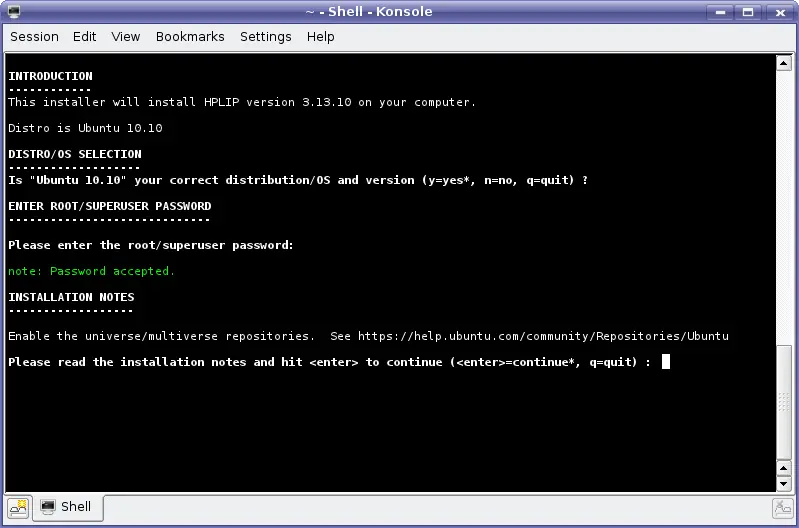Open the Bookmarks menu

[190, 37]
